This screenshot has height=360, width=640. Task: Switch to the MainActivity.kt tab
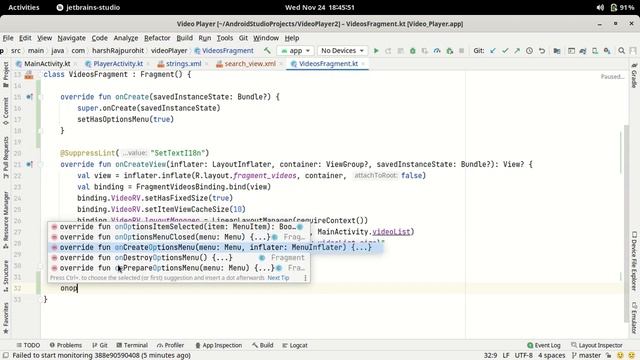43,64
